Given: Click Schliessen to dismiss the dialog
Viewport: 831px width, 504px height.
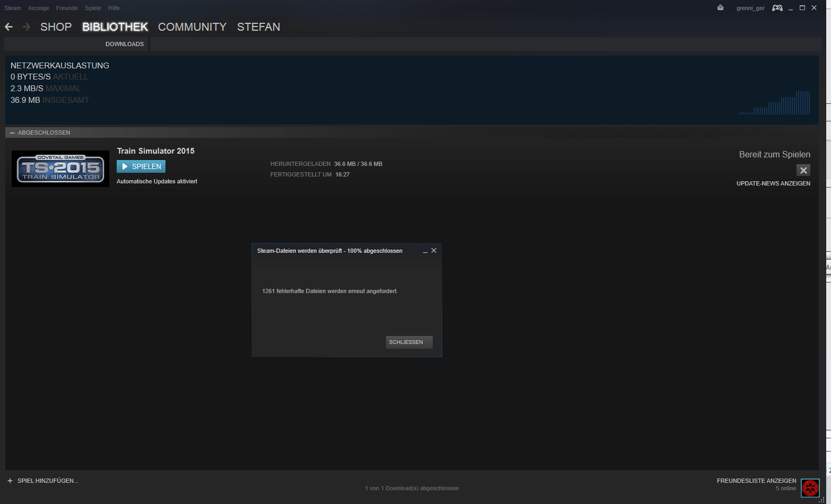Looking at the screenshot, I should click(409, 342).
